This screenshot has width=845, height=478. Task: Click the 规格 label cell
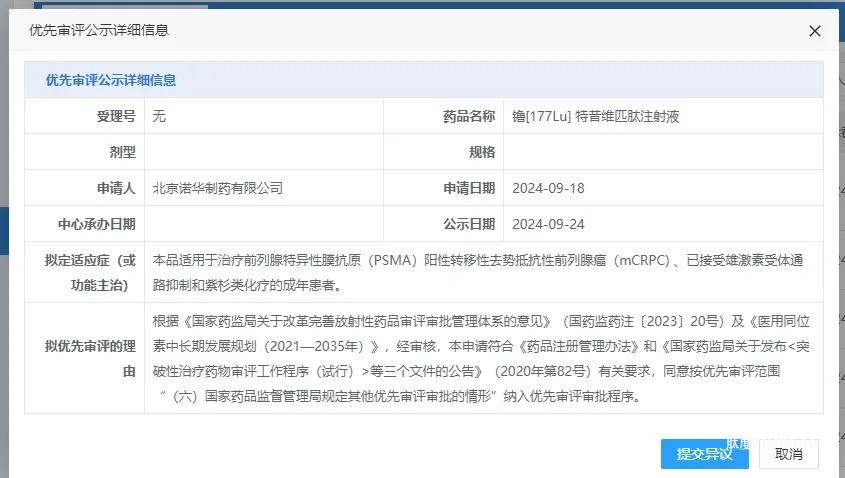(x=444, y=152)
